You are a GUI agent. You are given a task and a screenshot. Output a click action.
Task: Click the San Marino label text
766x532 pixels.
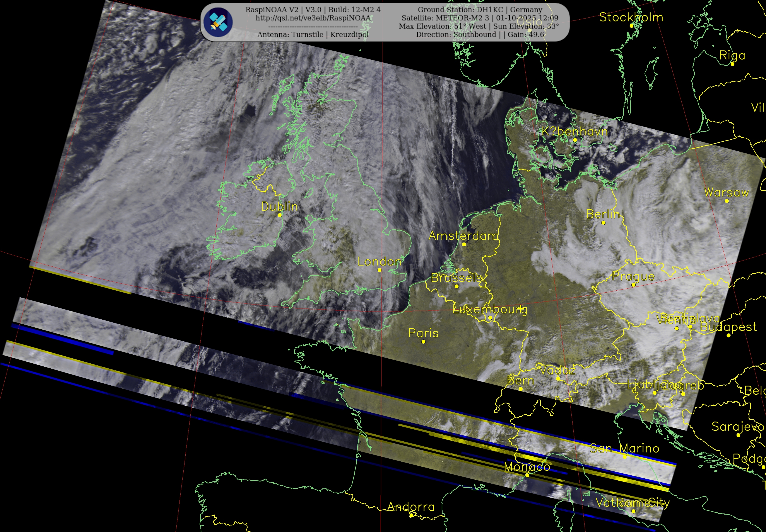pos(624,448)
